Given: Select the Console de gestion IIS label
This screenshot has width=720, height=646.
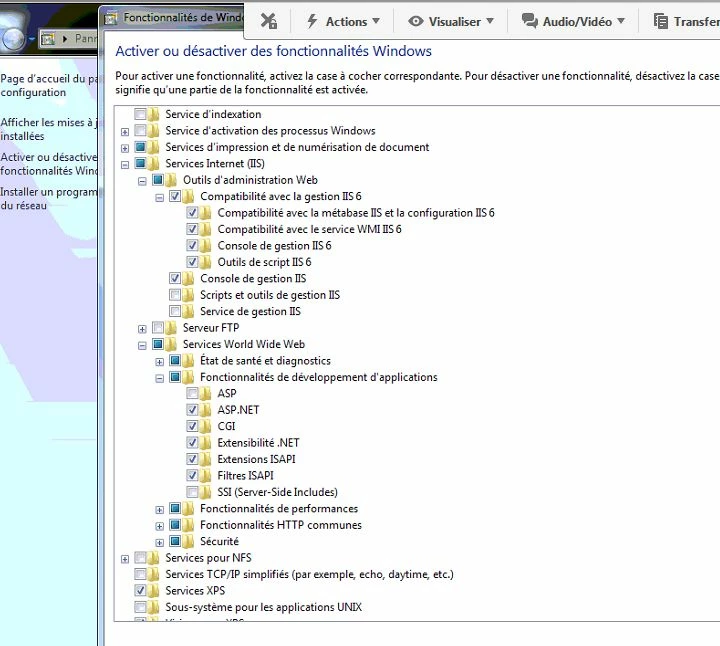Looking at the screenshot, I should (253, 278).
